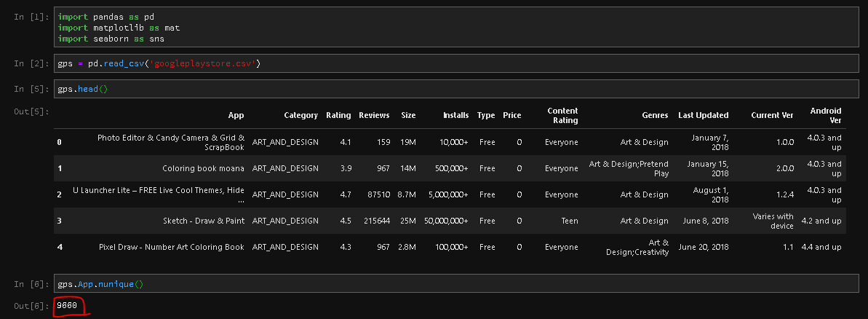Click the rating value 3.9
The image size is (868, 319).
point(346,168)
